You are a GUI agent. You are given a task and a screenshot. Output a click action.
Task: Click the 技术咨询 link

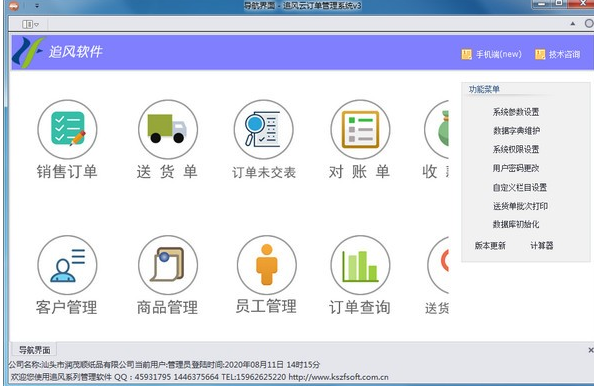pyautogui.click(x=564, y=54)
